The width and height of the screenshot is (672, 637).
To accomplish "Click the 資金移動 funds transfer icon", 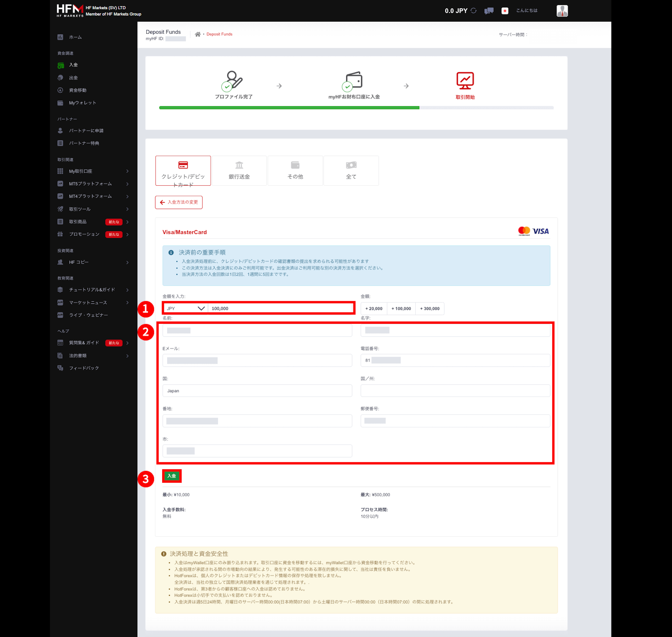I will click(x=61, y=90).
